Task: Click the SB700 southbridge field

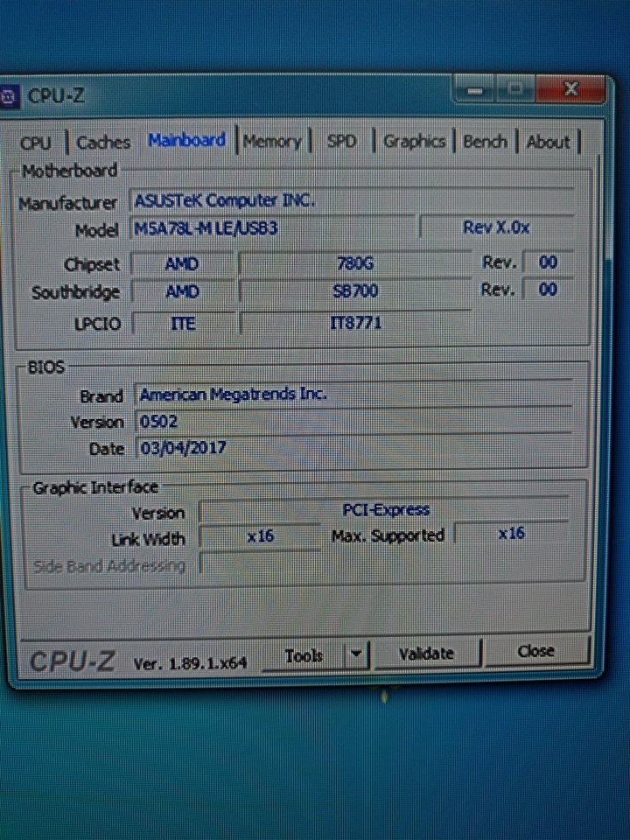Action: tap(355, 290)
